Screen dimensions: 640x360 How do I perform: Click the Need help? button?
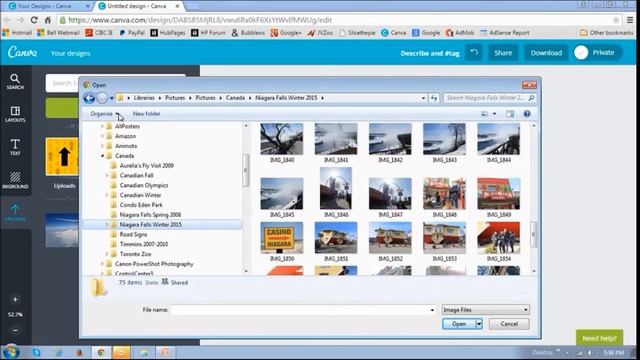pyautogui.click(x=599, y=338)
